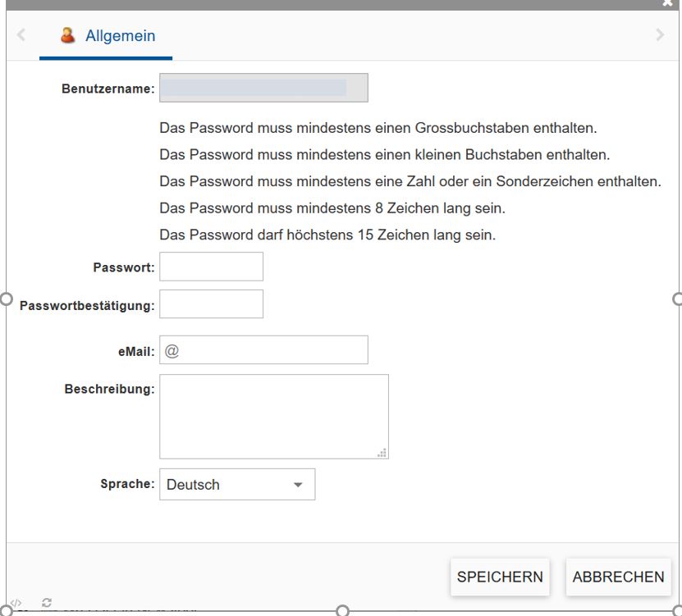The height and width of the screenshot is (616, 682).
Task: Click the source code icon at bottom left
Action: click(x=16, y=604)
